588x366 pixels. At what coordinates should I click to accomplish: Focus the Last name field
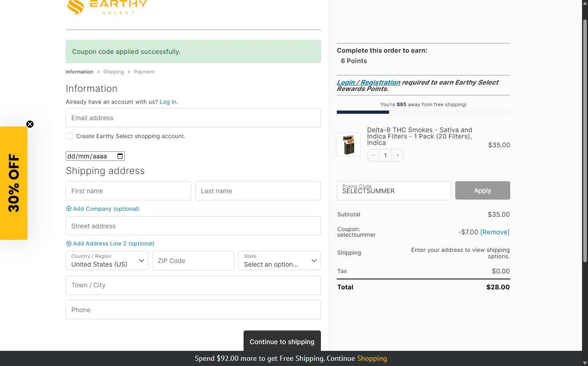coord(258,191)
